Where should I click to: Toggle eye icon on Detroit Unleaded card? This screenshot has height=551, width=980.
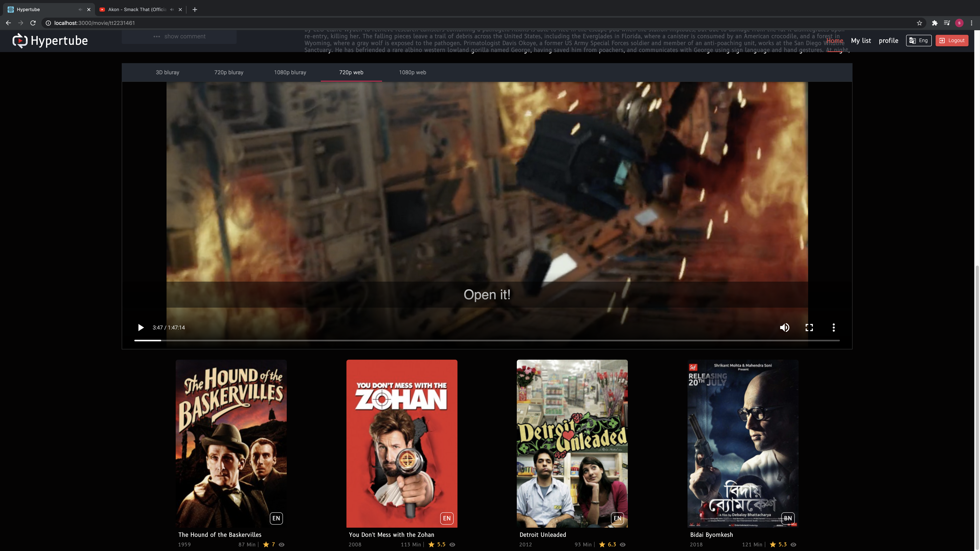tap(623, 544)
